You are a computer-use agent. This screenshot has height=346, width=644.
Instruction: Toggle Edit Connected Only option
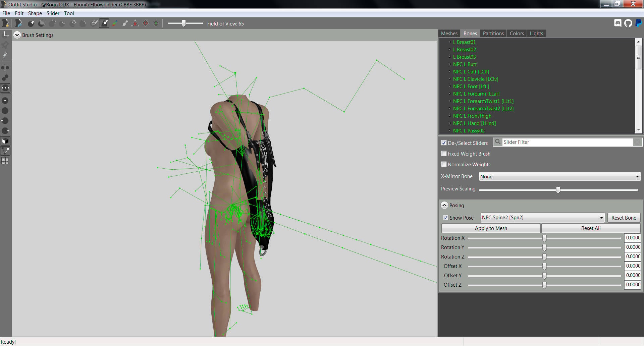coord(5,78)
